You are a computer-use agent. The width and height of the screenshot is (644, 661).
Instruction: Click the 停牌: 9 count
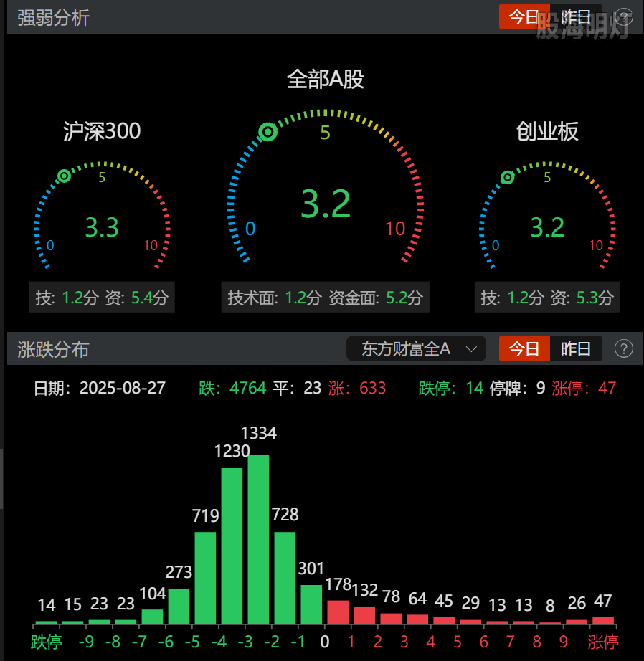coord(518,389)
